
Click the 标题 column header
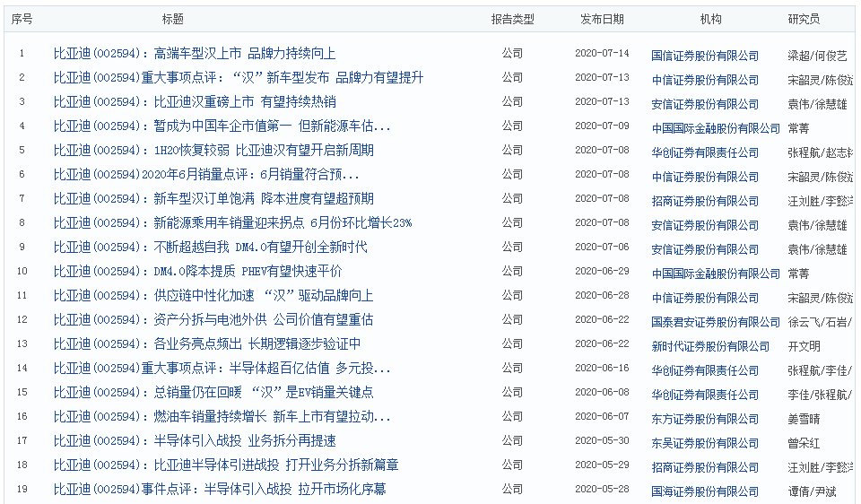click(172, 19)
